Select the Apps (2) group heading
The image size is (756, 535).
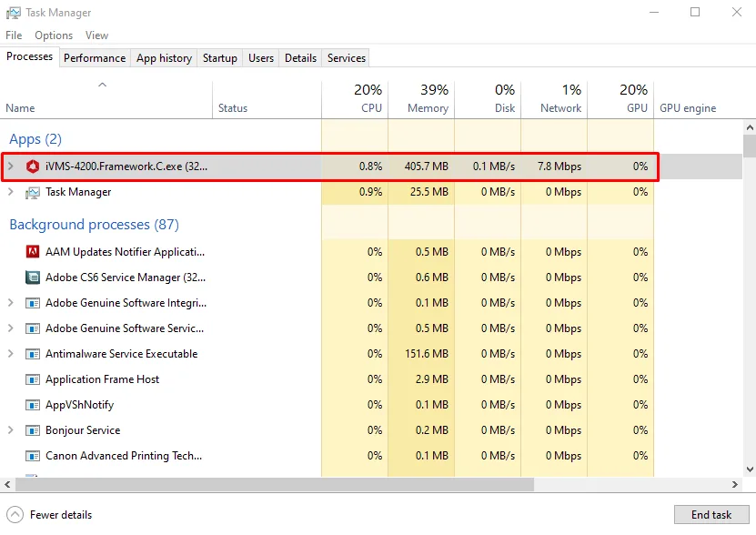35,139
